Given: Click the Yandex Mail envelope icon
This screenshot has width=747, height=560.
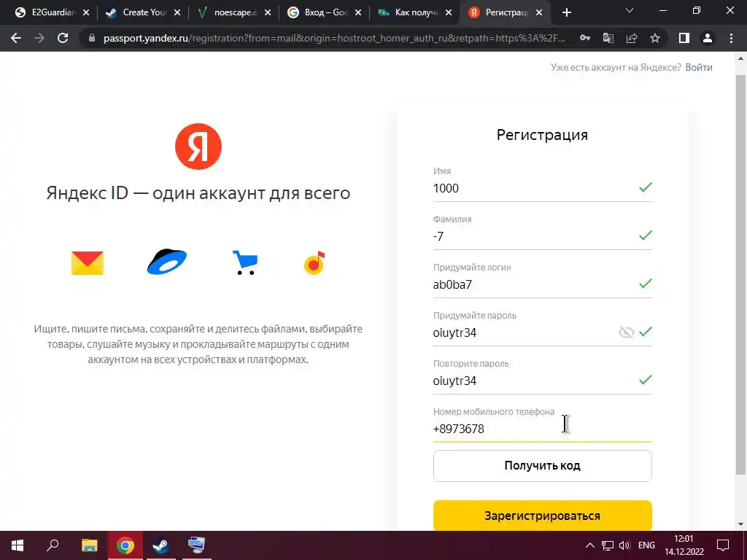Looking at the screenshot, I should pos(88,262).
